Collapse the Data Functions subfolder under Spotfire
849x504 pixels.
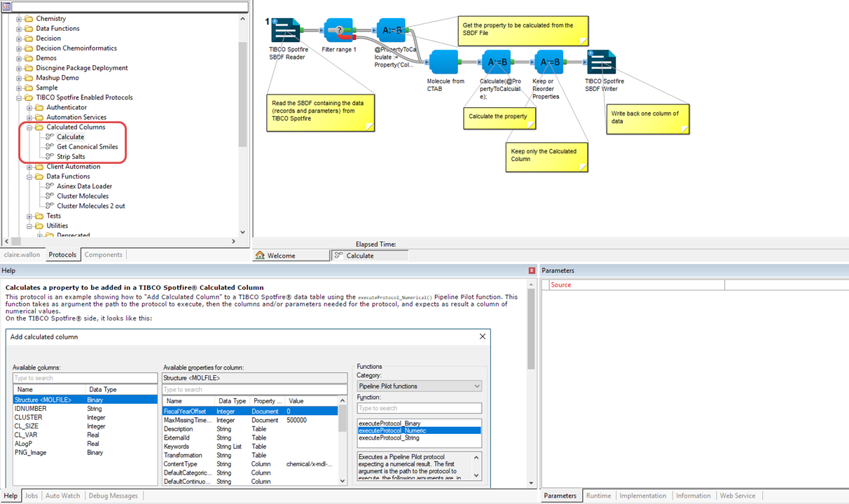click(29, 176)
